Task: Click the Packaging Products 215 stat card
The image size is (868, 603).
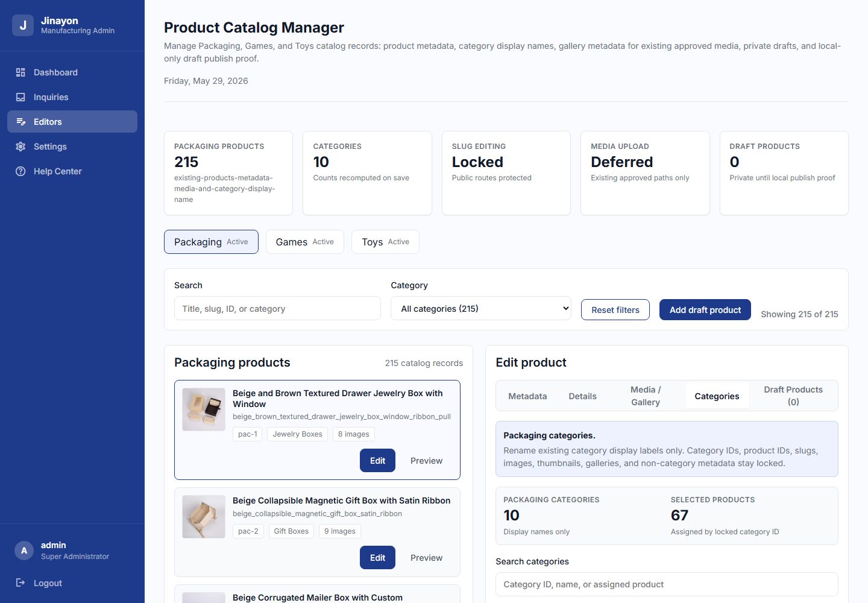Action: point(228,173)
